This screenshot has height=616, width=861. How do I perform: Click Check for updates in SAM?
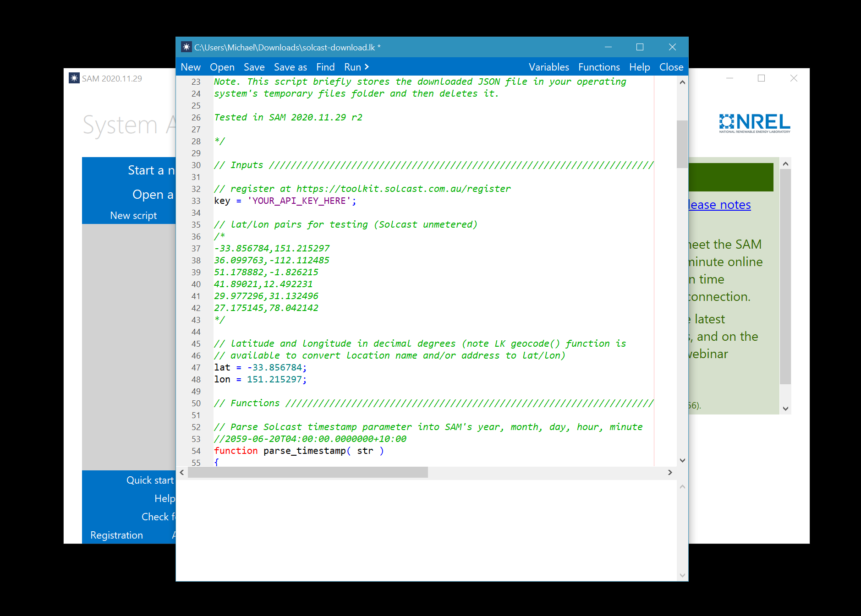click(158, 517)
